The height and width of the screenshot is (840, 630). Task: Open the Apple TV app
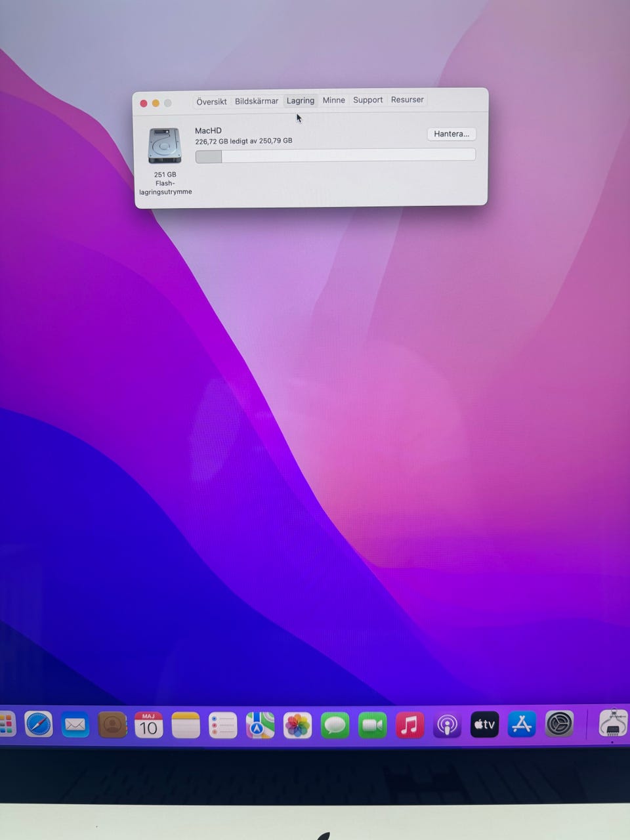(484, 724)
